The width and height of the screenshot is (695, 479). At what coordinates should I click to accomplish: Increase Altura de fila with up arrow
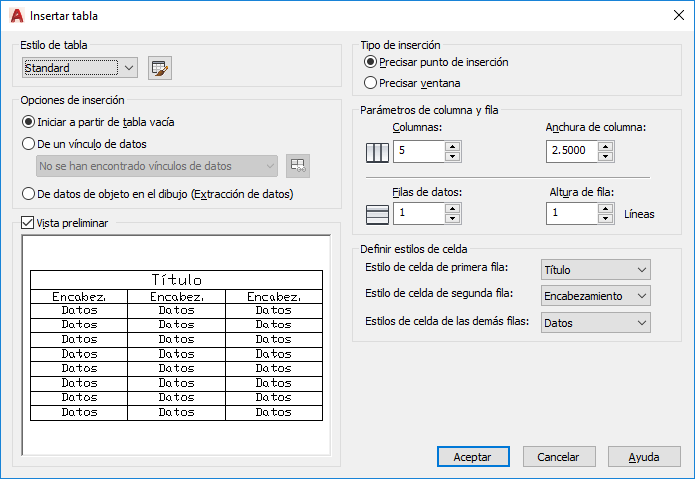click(605, 209)
